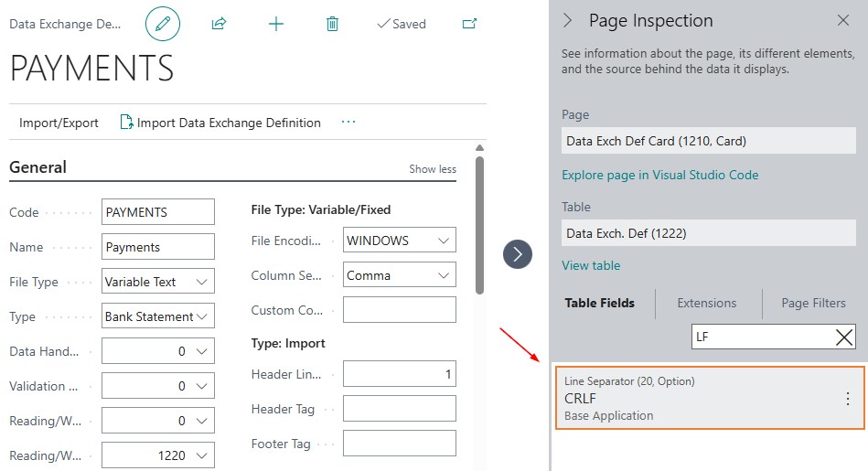Click the scroll up arrow of scrollbar

pos(479,148)
